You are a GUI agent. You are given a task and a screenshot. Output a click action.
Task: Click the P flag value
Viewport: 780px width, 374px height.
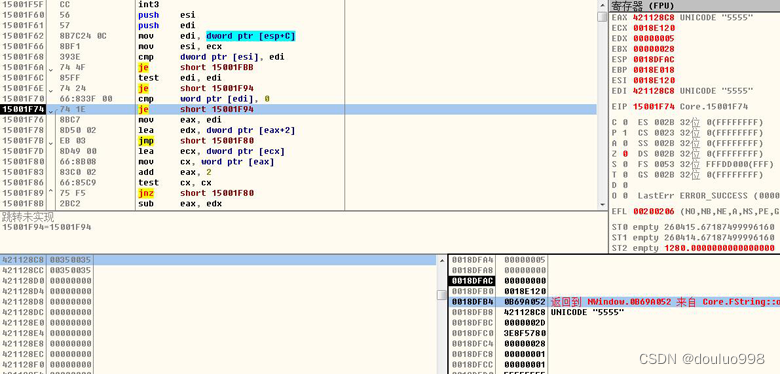(x=625, y=133)
